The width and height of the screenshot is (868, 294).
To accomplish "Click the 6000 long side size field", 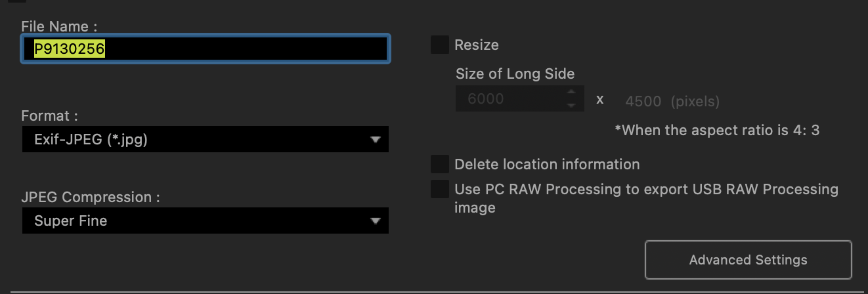I will coord(509,99).
